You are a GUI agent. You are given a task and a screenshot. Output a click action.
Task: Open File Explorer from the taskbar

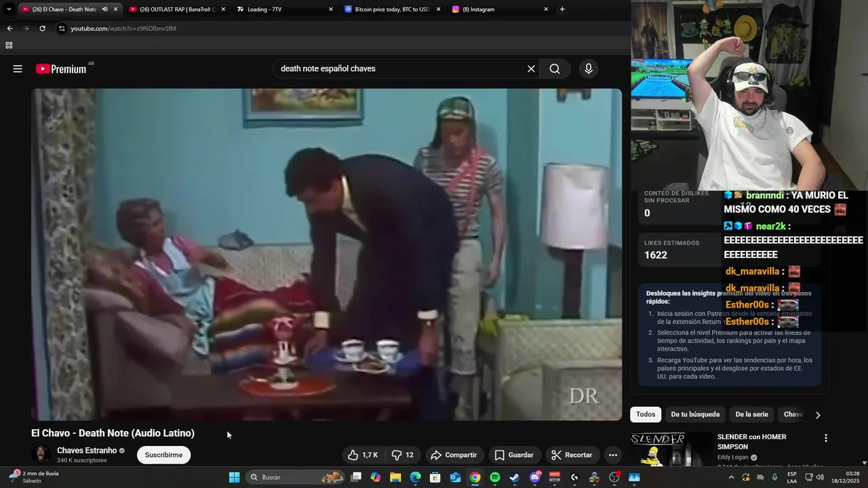395,477
